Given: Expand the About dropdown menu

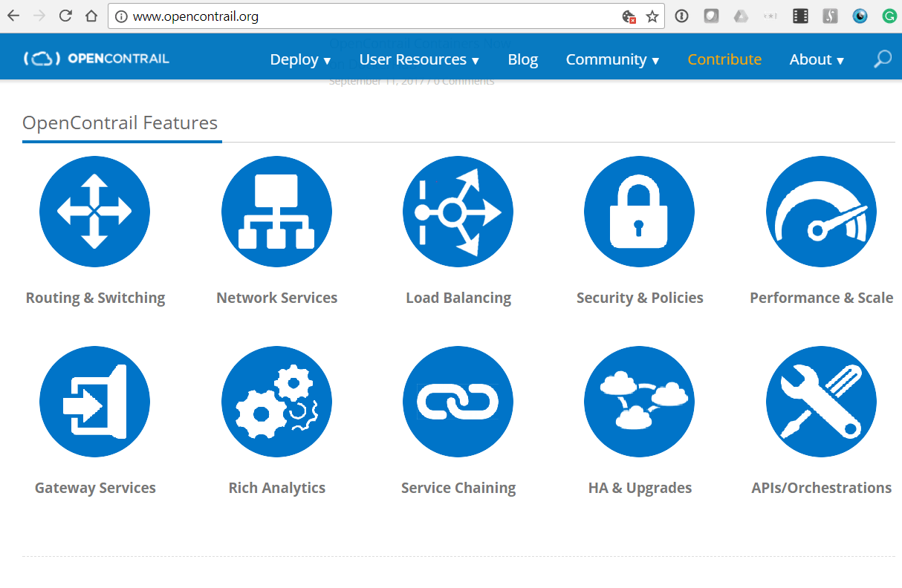Looking at the screenshot, I should click(x=816, y=59).
